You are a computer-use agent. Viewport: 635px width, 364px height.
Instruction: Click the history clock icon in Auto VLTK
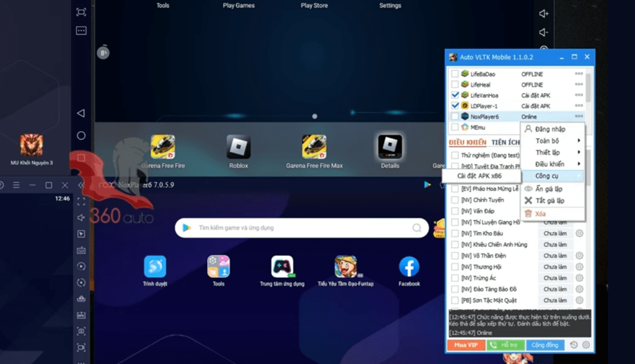point(574,345)
